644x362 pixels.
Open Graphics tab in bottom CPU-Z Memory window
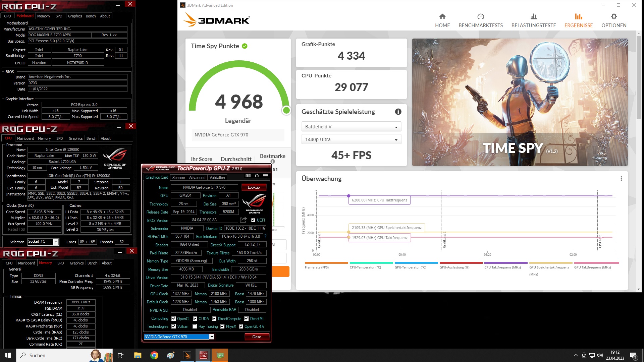coord(77,263)
